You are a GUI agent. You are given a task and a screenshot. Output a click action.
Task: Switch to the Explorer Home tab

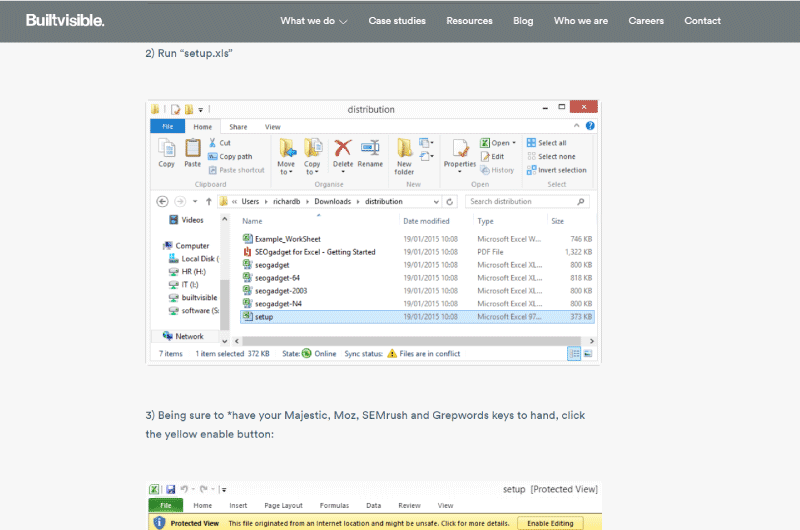click(203, 127)
